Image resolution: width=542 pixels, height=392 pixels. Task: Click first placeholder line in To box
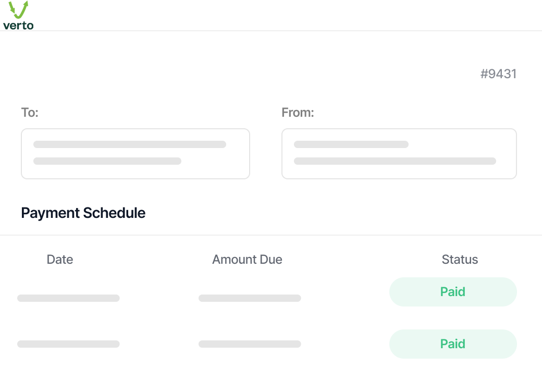point(130,144)
